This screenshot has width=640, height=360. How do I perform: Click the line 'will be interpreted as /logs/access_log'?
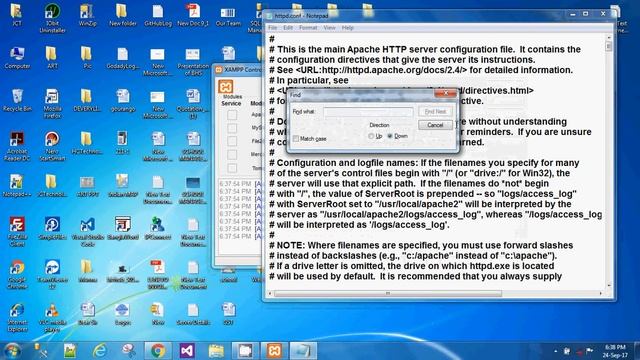pyautogui.click(x=359, y=224)
